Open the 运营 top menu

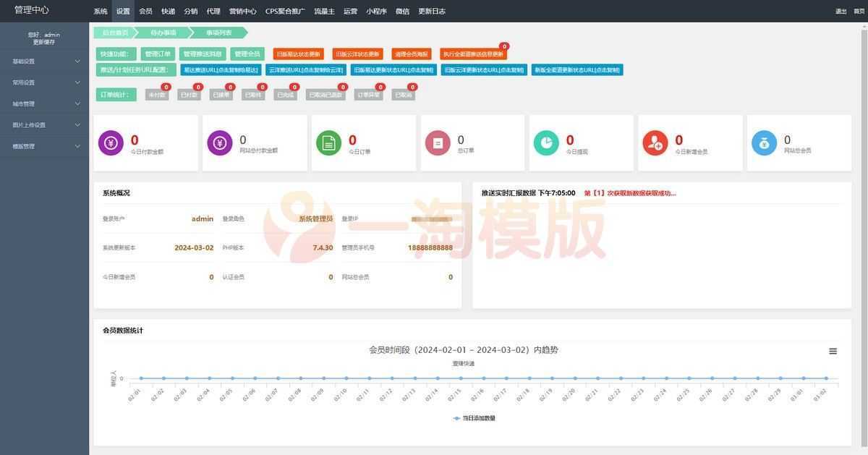[350, 11]
